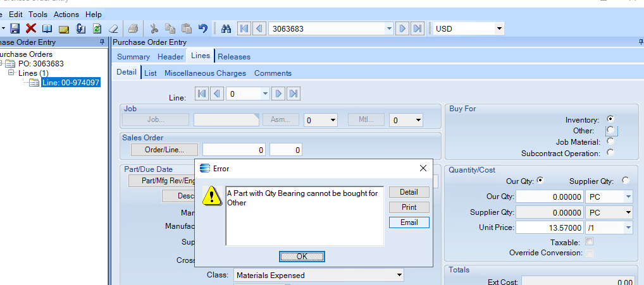
Task: Select the Subcontract Operation radio button
Action: pos(610,152)
